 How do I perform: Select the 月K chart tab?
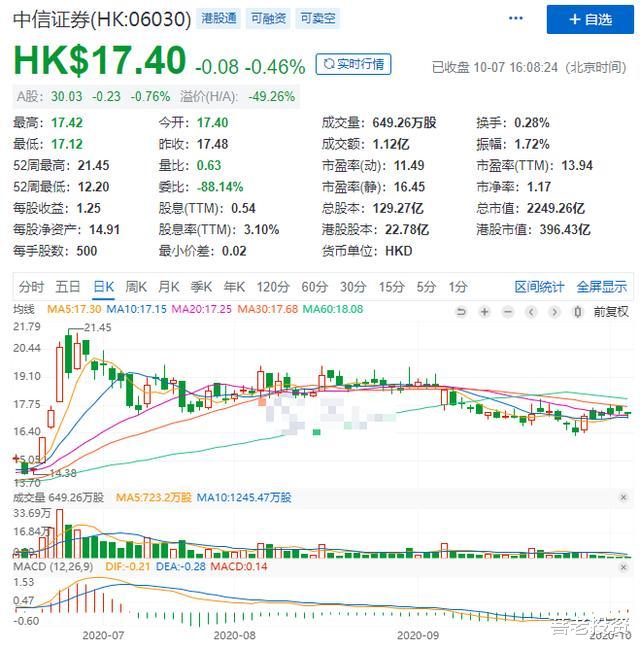tap(168, 287)
